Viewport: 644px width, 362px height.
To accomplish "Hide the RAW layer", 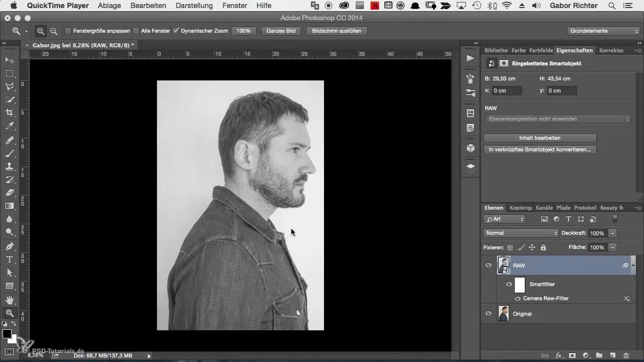I will [x=488, y=265].
